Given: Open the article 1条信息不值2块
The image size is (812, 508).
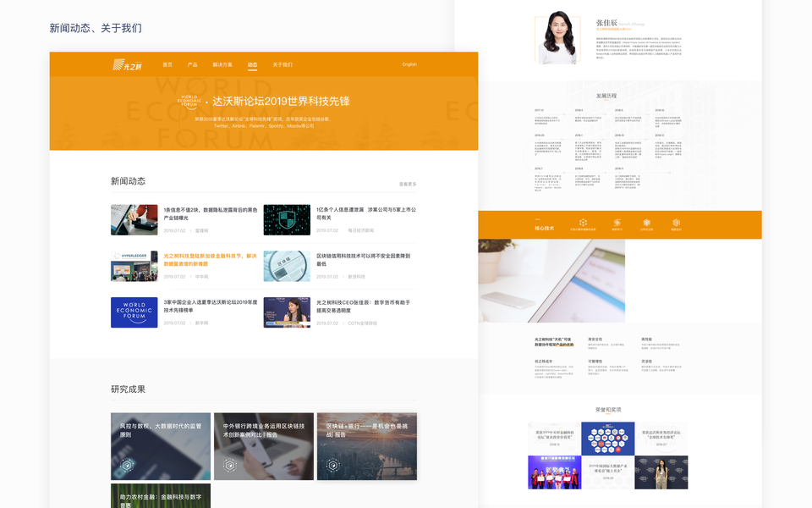Looking at the screenshot, I should (x=211, y=213).
